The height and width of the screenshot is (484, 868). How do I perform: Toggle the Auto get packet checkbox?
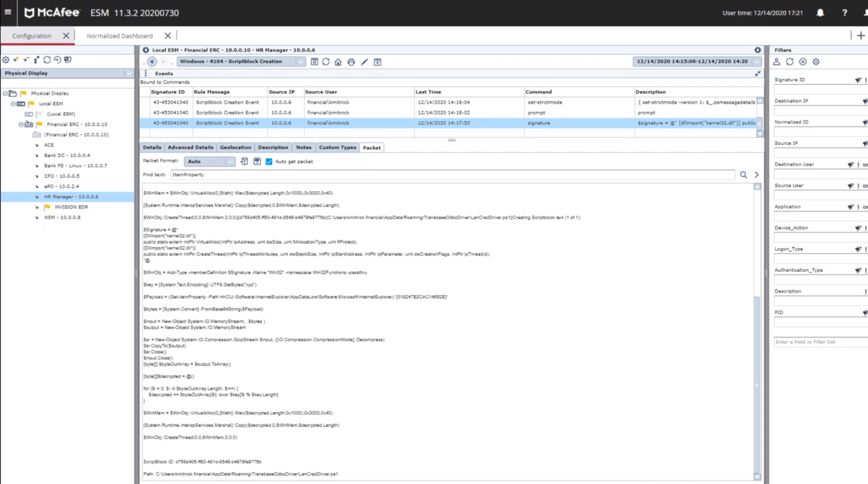coord(269,161)
